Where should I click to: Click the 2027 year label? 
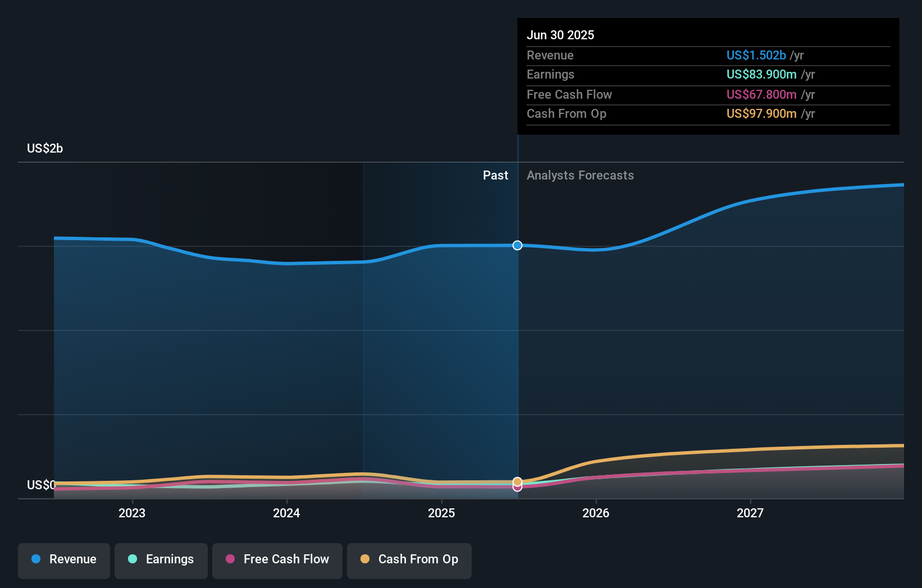tap(751, 512)
